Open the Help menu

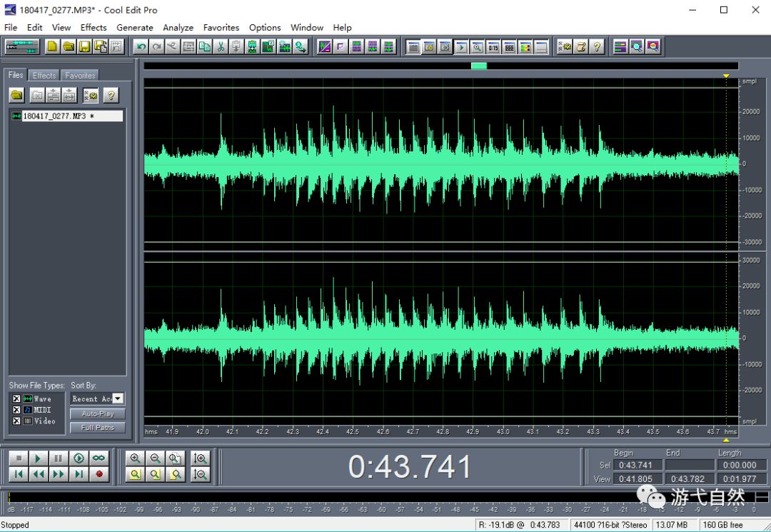point(342,28)
